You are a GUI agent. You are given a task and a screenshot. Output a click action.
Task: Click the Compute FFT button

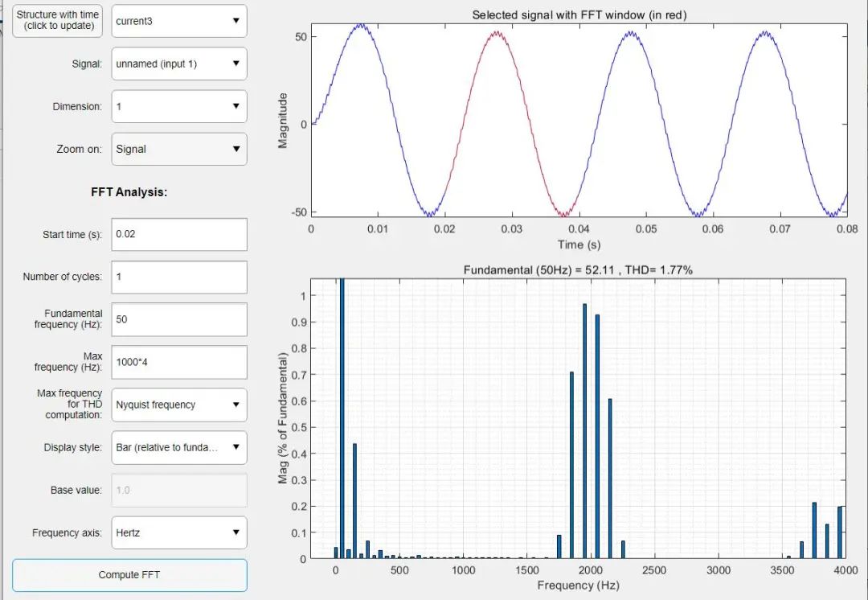(x=129, y=575)
